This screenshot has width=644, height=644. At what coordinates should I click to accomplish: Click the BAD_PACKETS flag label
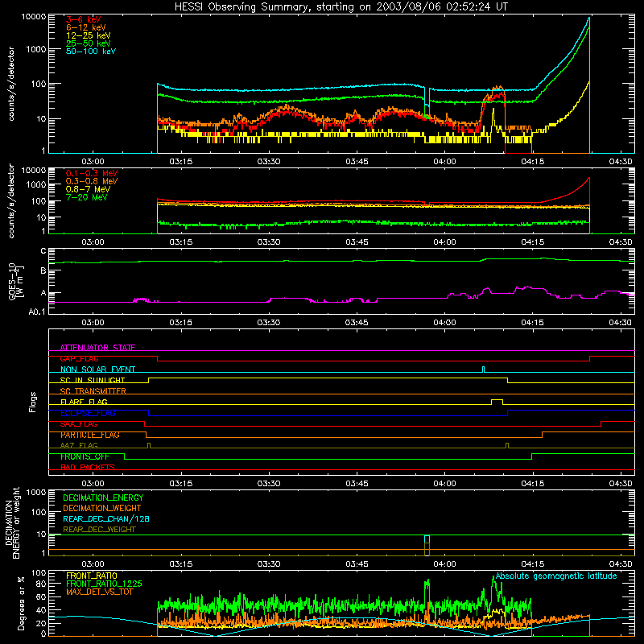[88, 467]
